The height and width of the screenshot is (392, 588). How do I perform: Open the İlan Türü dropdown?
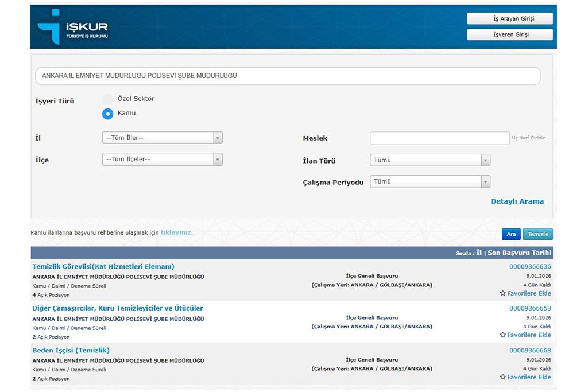point(430,160)
